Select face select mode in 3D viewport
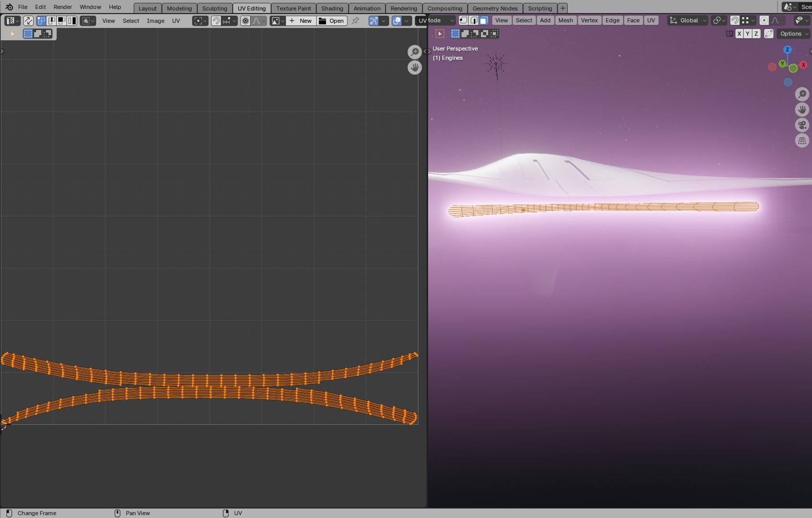Screen dimensions: 812x518 click(484, 20)
